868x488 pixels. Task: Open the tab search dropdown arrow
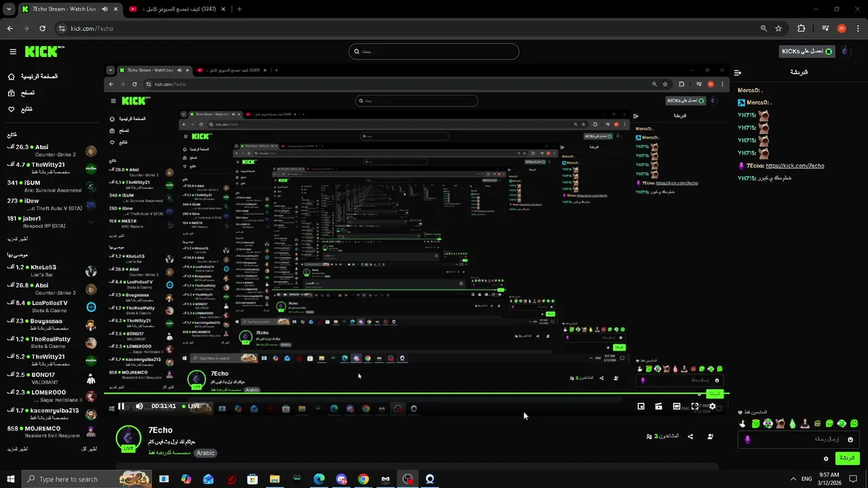(x=9, y=9)
